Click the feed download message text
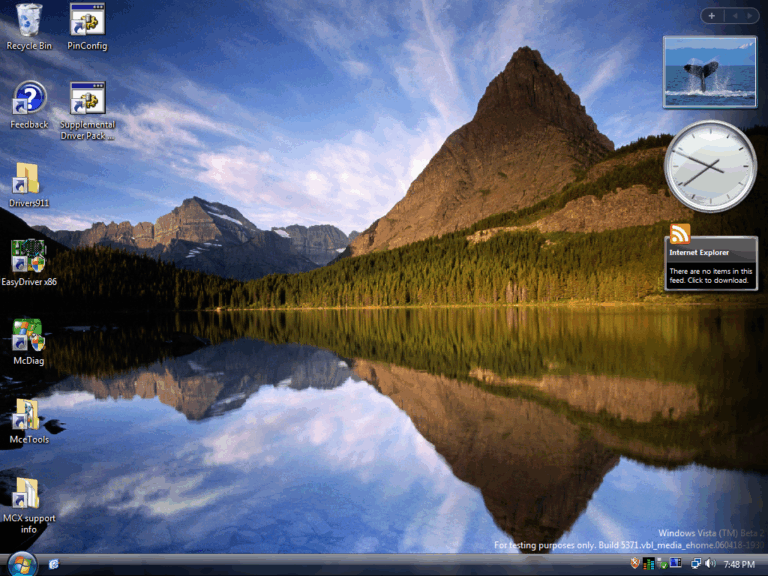 (709, 276)
